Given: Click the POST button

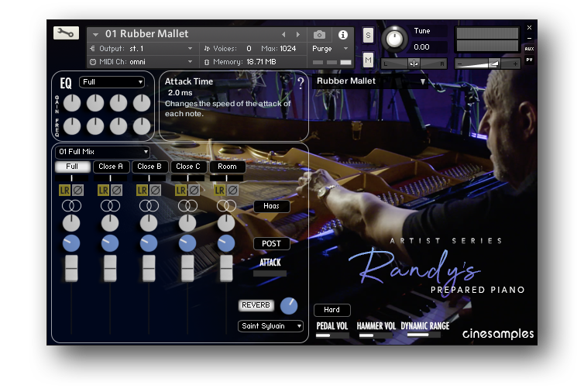Looking at the screenshot, I should tap(272, 244).
